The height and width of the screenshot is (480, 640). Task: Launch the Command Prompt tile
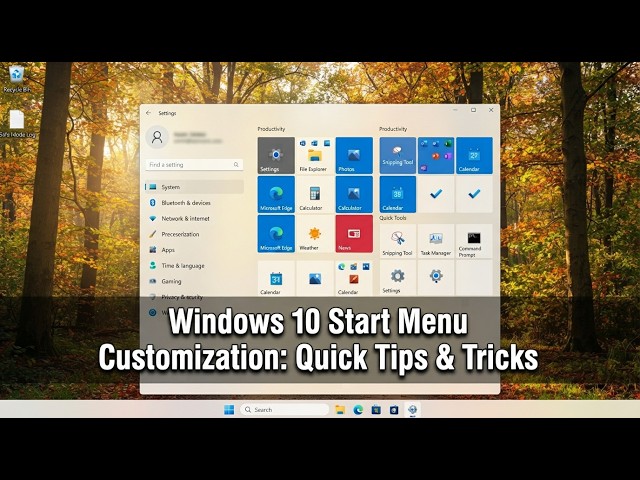[x=474, y=241]
